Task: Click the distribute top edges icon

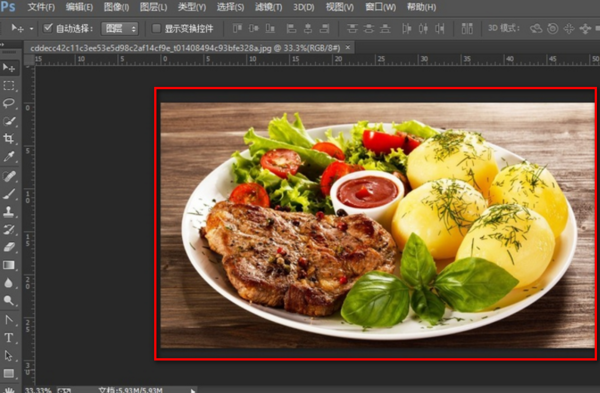Action: 352,28
